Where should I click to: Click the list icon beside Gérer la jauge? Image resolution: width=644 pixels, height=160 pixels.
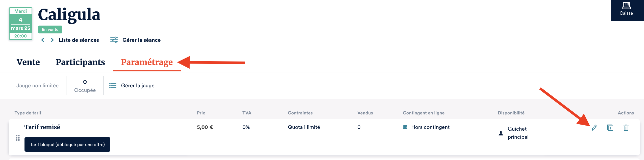[x=112, y=86]
